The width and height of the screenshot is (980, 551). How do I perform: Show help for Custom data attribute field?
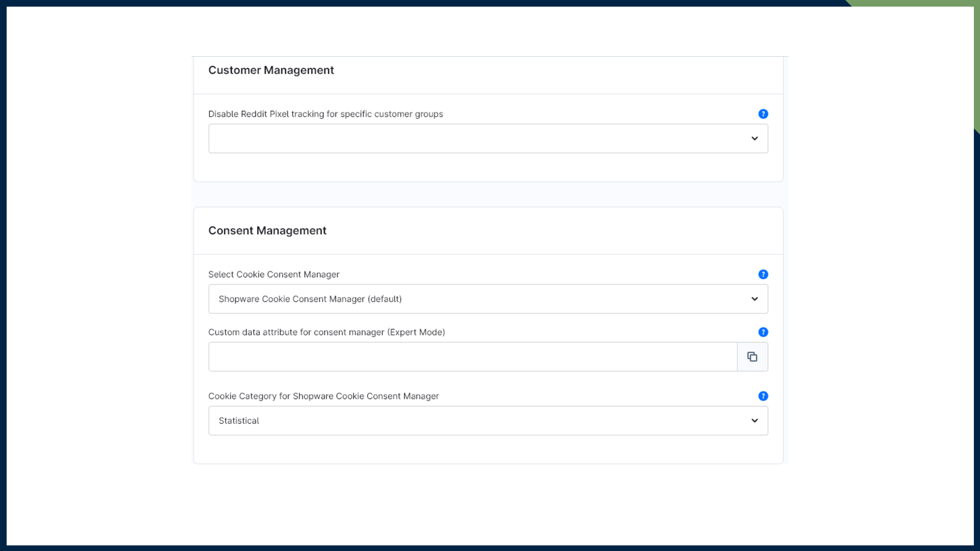click(x=763, y=332)
